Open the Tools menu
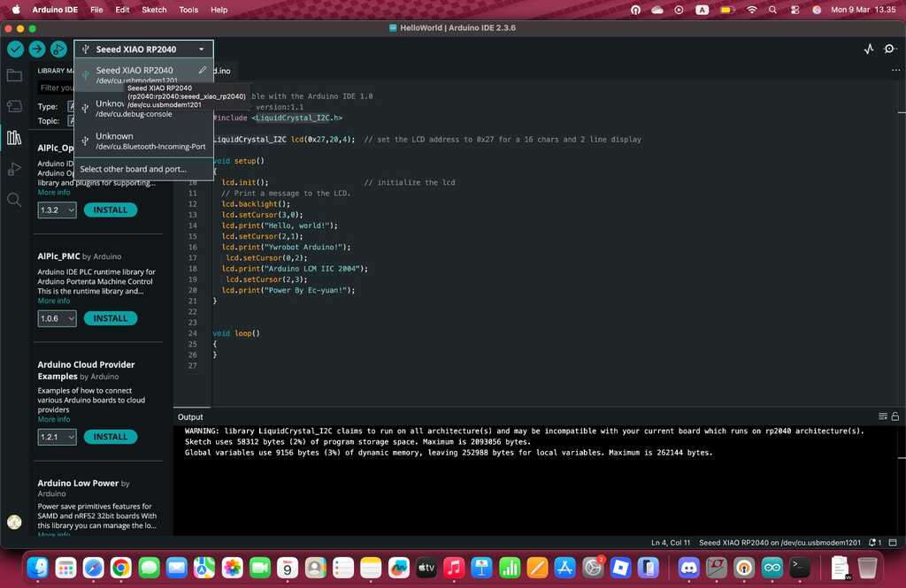The image size is (906, 588). [188, 10]
